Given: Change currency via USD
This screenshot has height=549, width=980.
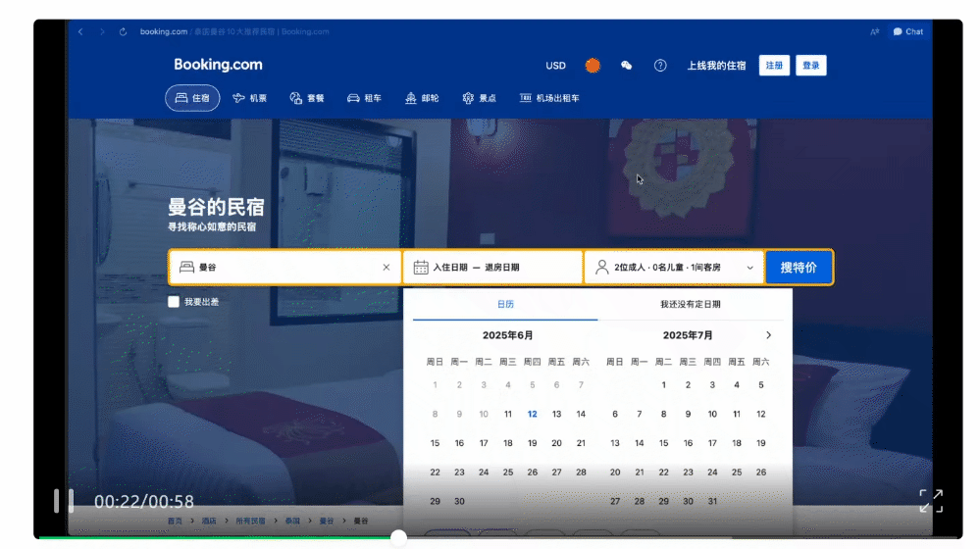Looking at the screenshot, I should 555,66.
